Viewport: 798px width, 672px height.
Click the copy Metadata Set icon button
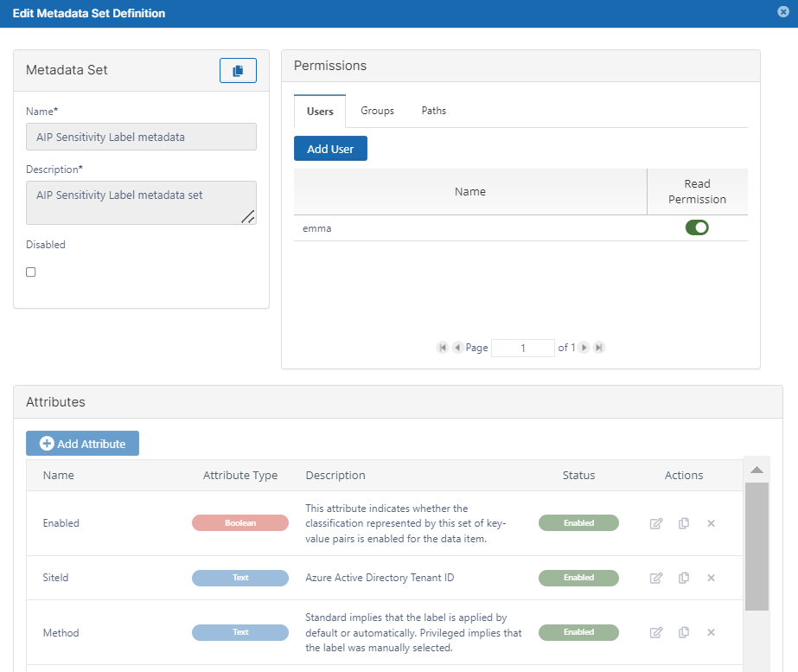coord(238,71)
